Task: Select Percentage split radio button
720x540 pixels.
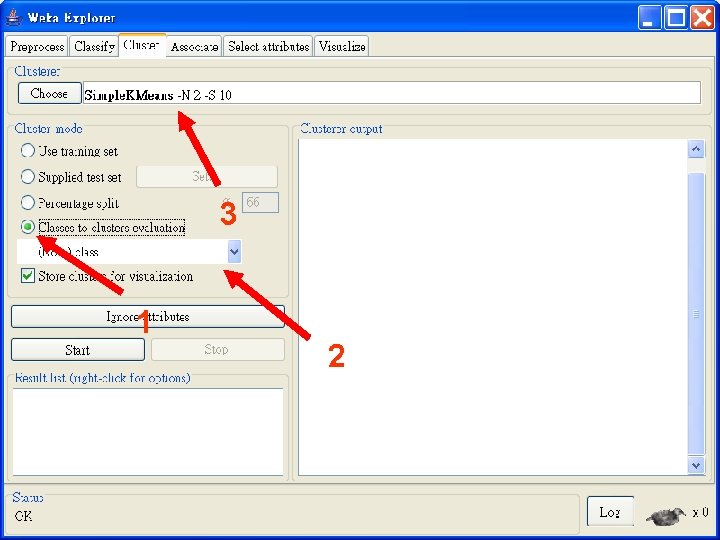Action: [x=28, y=202]
